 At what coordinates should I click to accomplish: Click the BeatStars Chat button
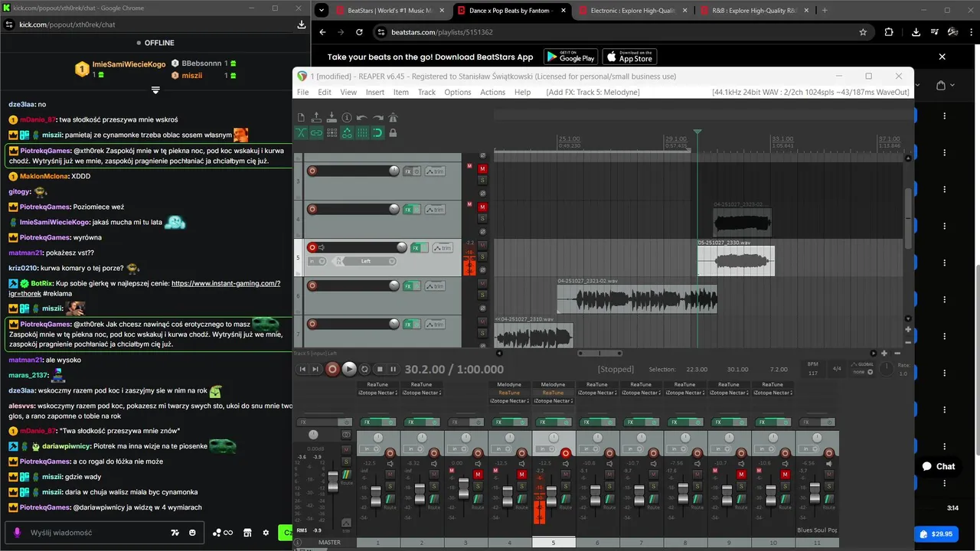(938, 466)
